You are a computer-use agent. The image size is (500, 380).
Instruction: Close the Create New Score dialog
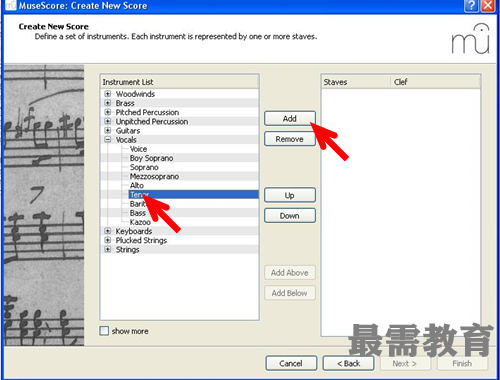pyautogui.click(x=488, y=5)
